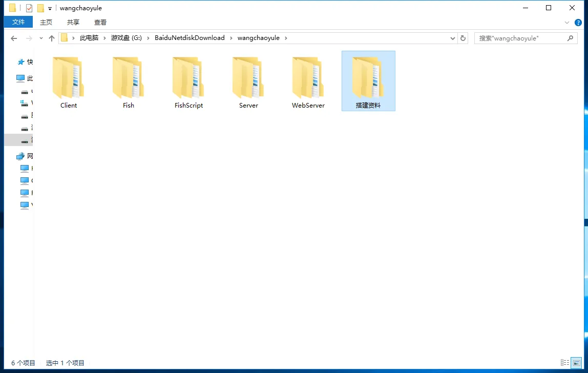Expand the ribbon using the chevron

click(x=567, y=23)
